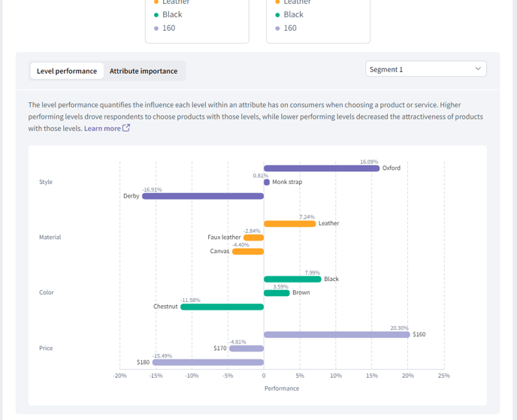The width and height of the screenshot is (517, 420).
Task: Click the 16.09% value label
Action: (x=369, y=162)
